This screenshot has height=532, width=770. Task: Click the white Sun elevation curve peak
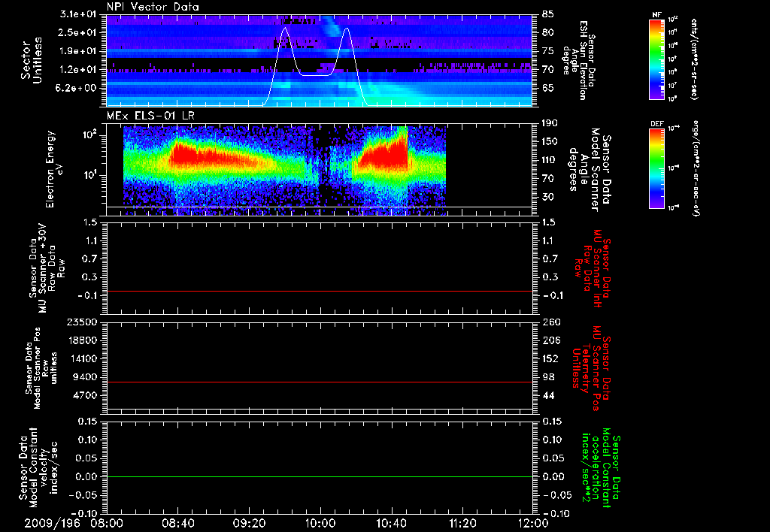[285, 29]
